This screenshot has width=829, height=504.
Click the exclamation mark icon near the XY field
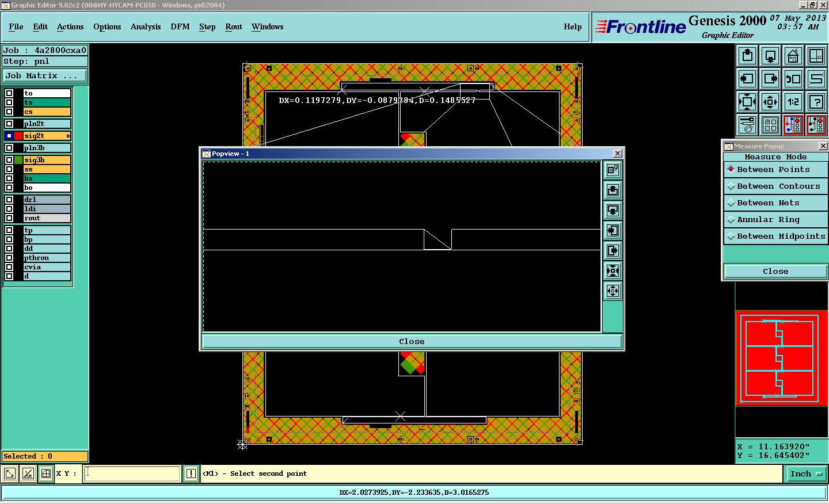click(x=191, y=474)
